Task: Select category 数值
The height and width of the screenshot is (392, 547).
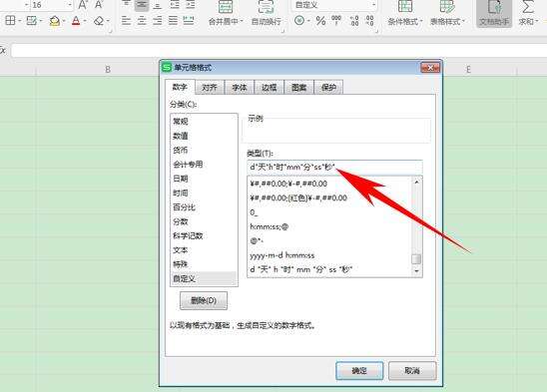Action: coord(204,136)
